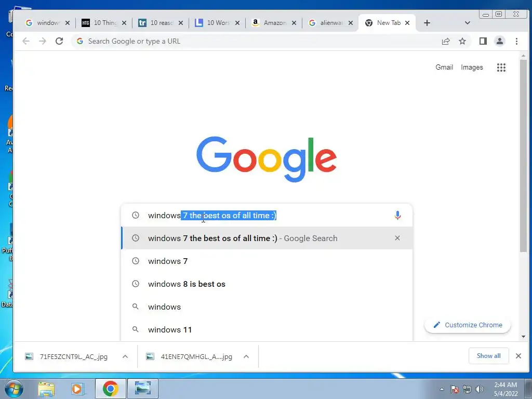Open the Chrome profile avatar
Viewport: 532px width, 399px height.
tap(499, 41)
